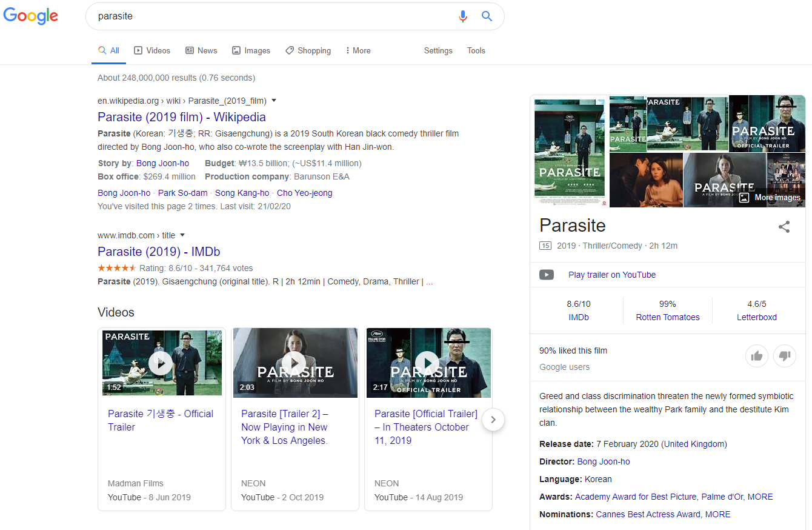Switch to the Shopping tab
The height and width of the screenshot is (530, 812).
308,50
